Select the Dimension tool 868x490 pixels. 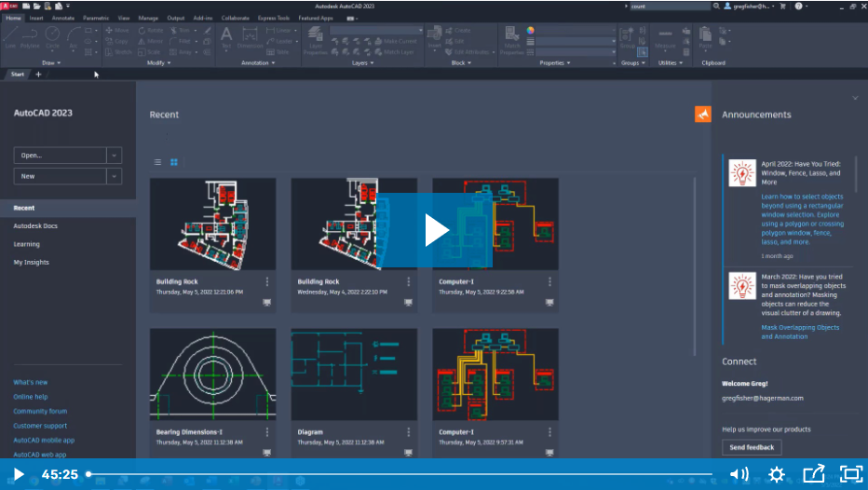point(251,38)
